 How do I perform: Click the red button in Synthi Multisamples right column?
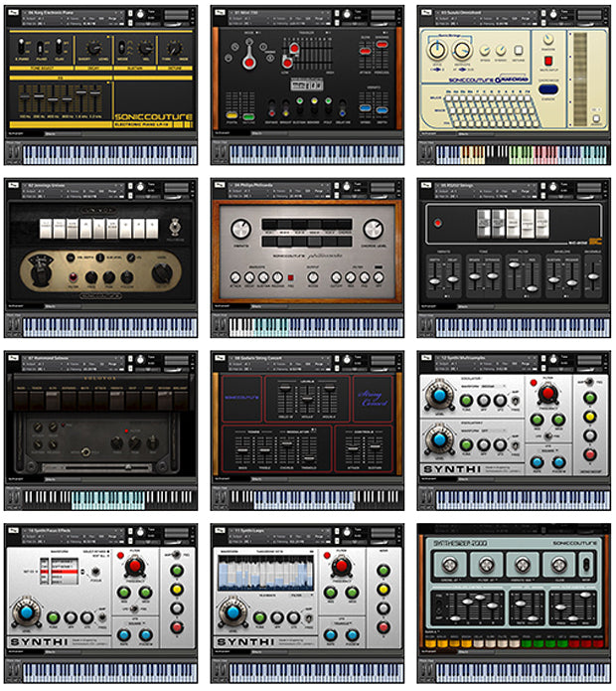[x=590, y=454]
